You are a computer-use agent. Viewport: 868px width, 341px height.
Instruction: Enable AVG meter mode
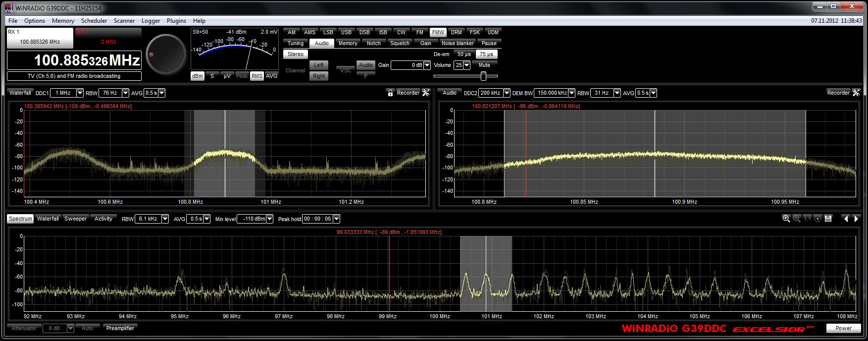(x=271, y=76)
